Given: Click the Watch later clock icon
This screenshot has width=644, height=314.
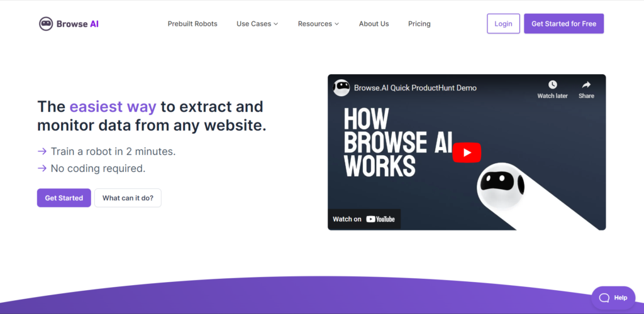Looking at the screenshot, I should click(x=552, y=85).
